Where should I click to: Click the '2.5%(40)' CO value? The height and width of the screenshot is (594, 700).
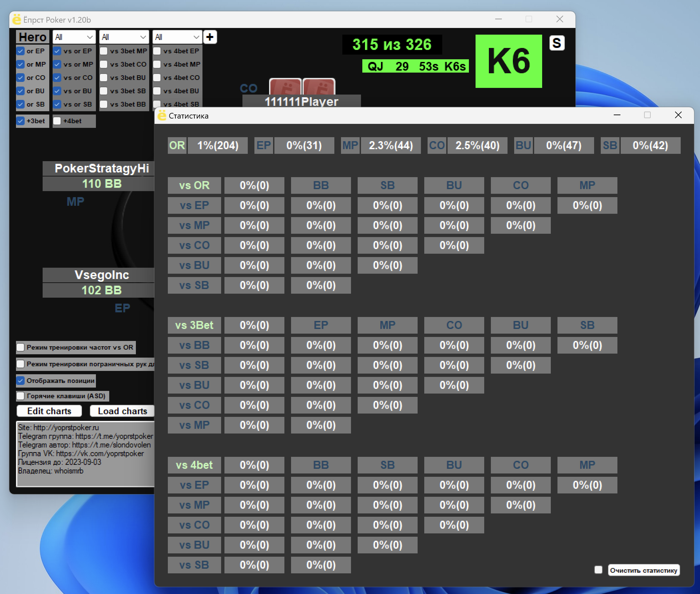point(477,146)
